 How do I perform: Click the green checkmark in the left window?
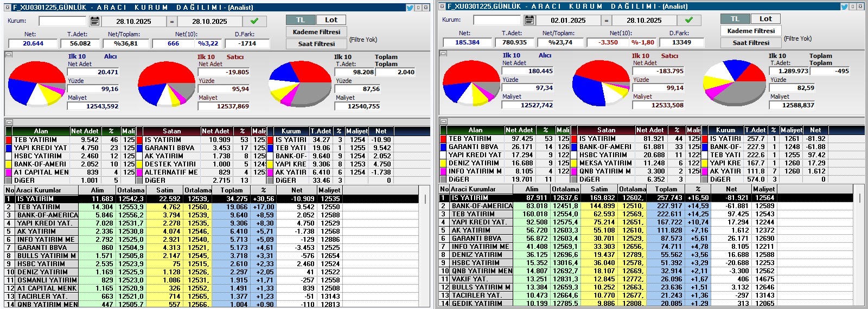point(254,21)
